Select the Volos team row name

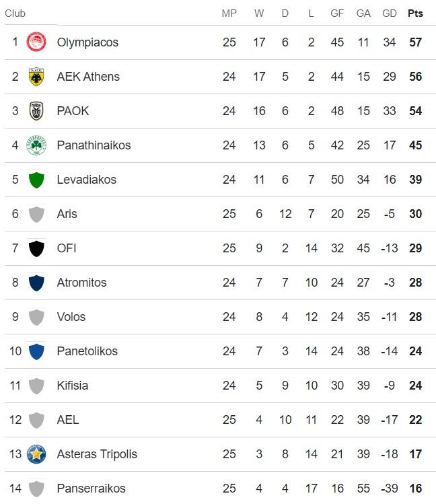click(71, 317)
